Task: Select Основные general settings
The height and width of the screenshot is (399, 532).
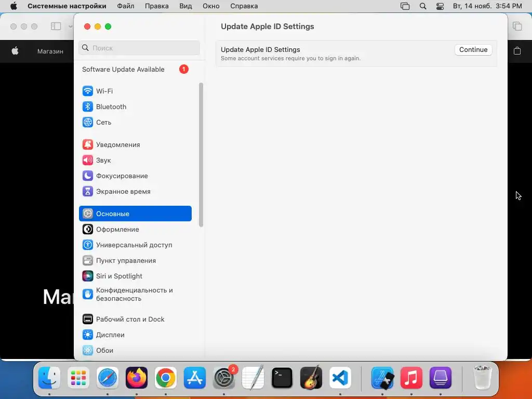Action: (x=135, y=214)
